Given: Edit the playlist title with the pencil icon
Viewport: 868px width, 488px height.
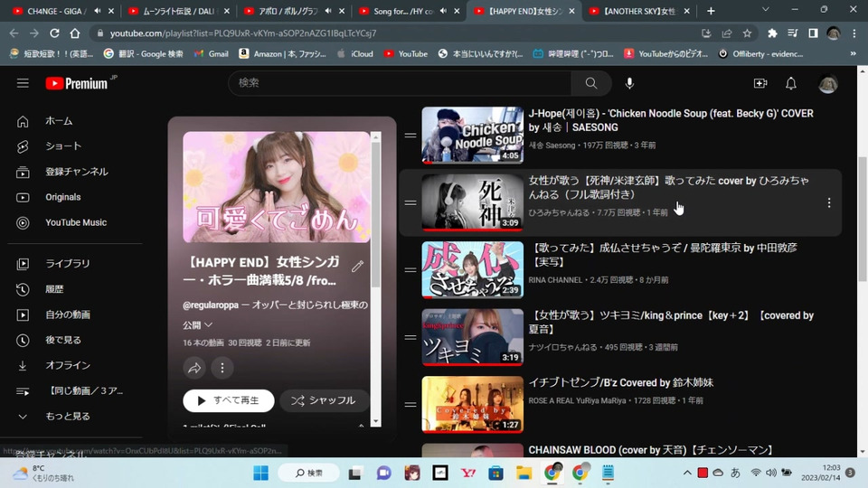Looking at the screenshot, I should point(358,266).
